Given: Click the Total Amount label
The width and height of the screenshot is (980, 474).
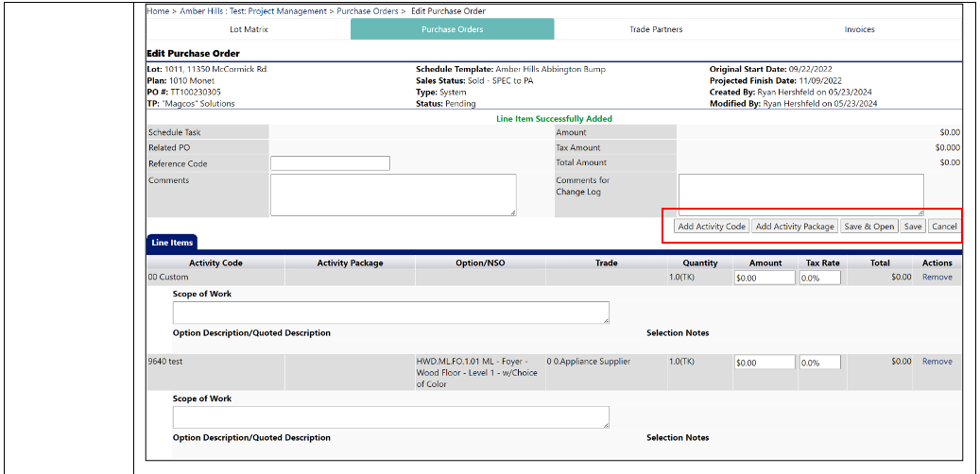Looking at the screenshot, I should click(x=581, y=162).
